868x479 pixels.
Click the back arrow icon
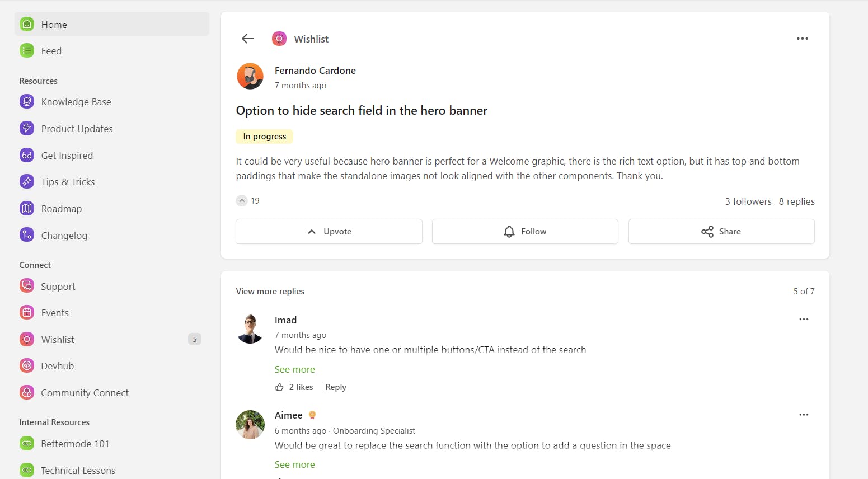pos(248,39)
